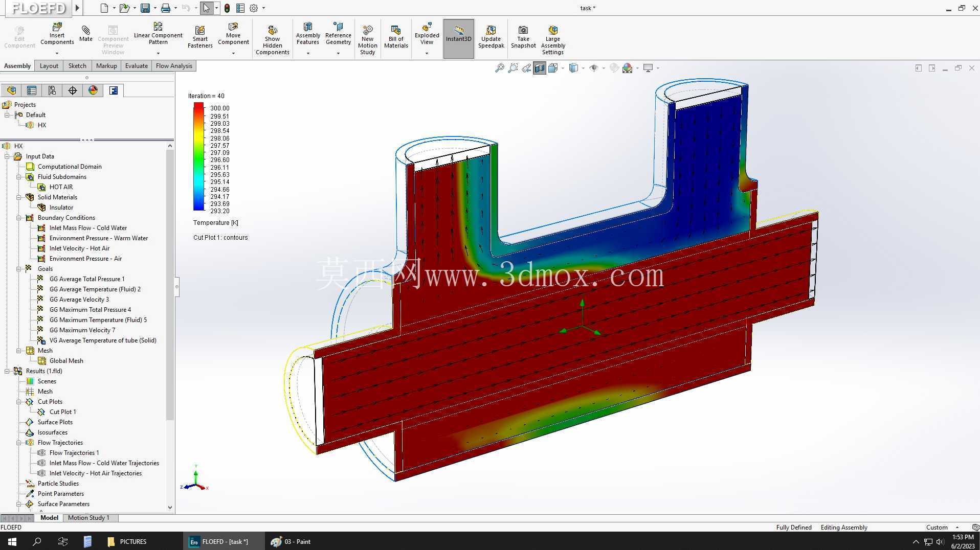Click Smart Fasteners tool
Viewport: 980px width, 550px height.
[200, 37]
